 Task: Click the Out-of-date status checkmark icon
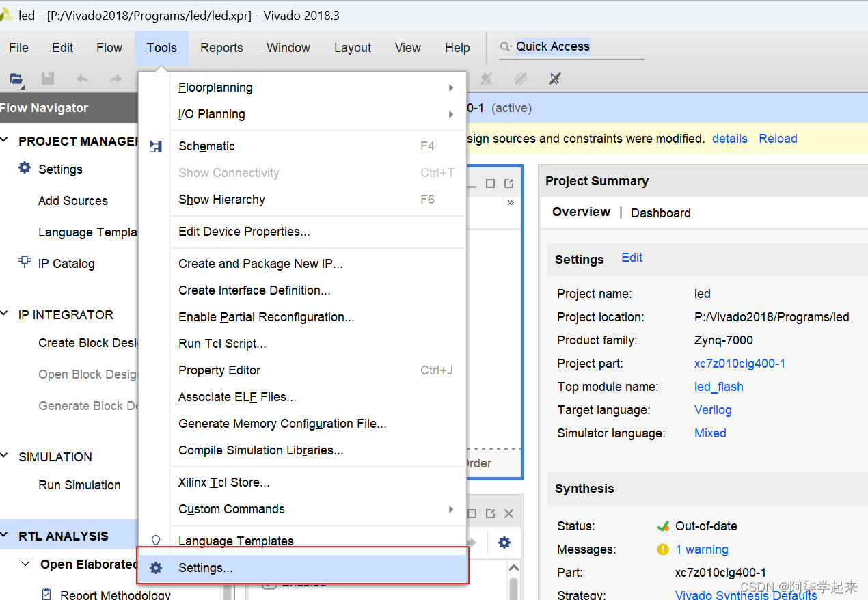662,526
